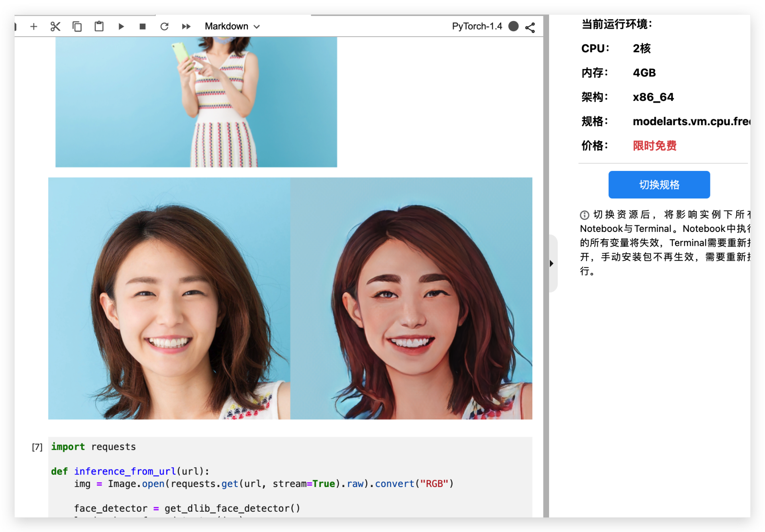Open the Markdown cell type dropdown

click(232, 27)
